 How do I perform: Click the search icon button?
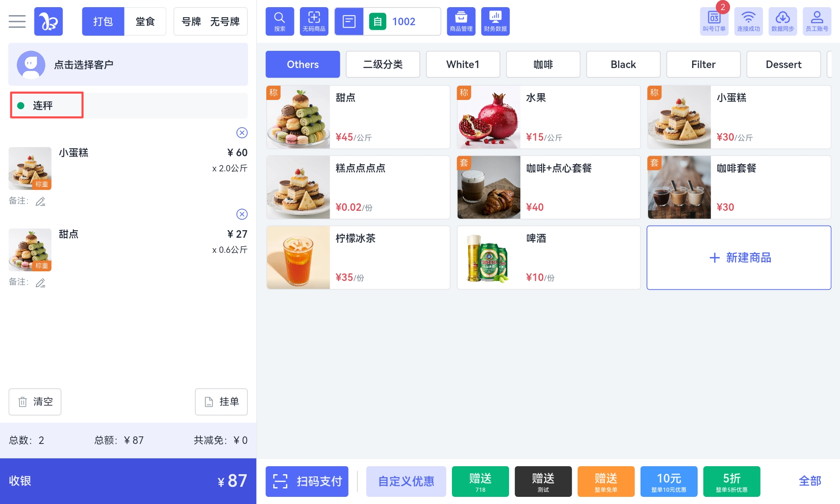pyautogui.click(x=280, y=21)
